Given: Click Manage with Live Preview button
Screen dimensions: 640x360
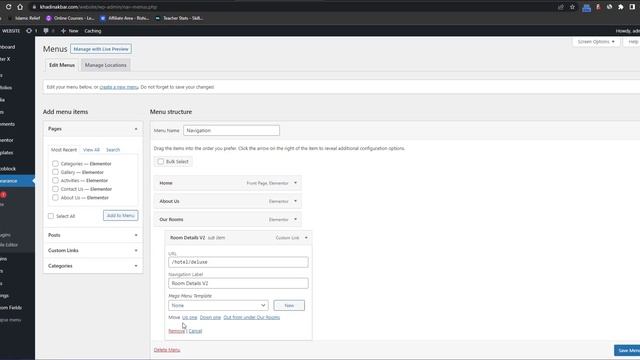Looking at the screenshot, I should pos(101,49).
